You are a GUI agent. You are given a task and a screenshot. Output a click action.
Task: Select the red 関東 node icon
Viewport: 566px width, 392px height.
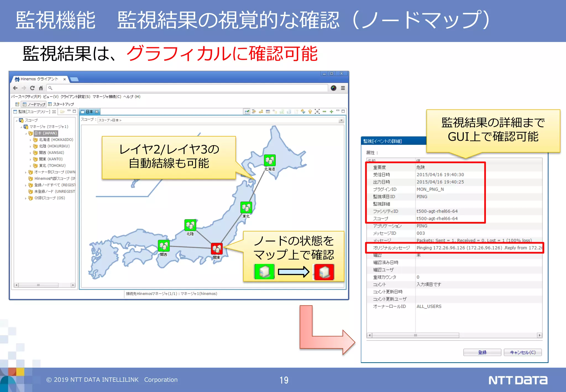point(217,249)
